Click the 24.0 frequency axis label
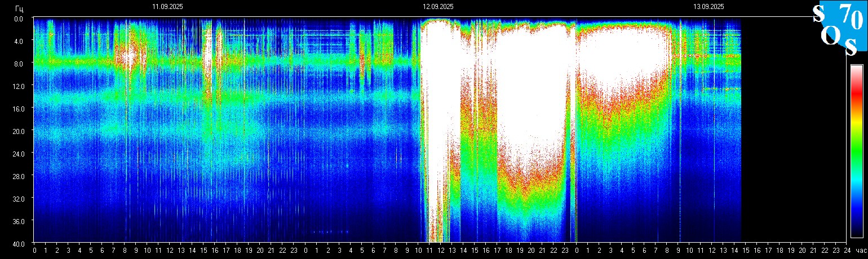 pyautogui.click(x=17, y=153)
